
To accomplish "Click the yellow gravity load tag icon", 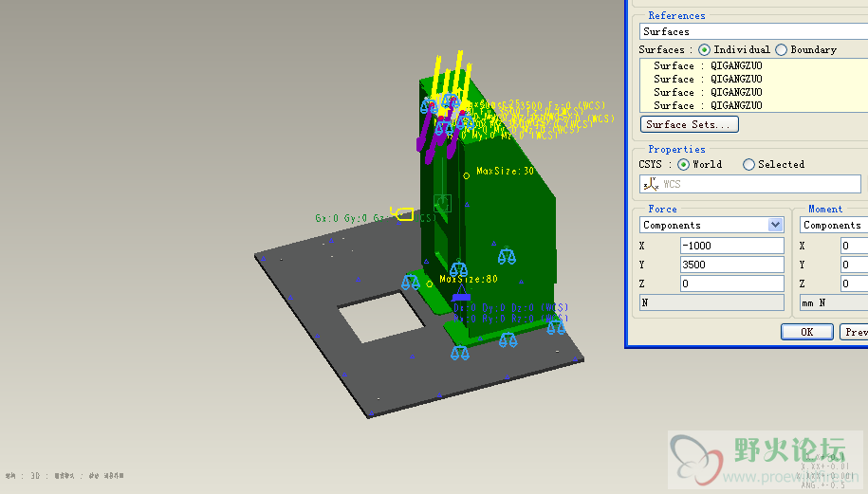I will [x=405, y=215].
